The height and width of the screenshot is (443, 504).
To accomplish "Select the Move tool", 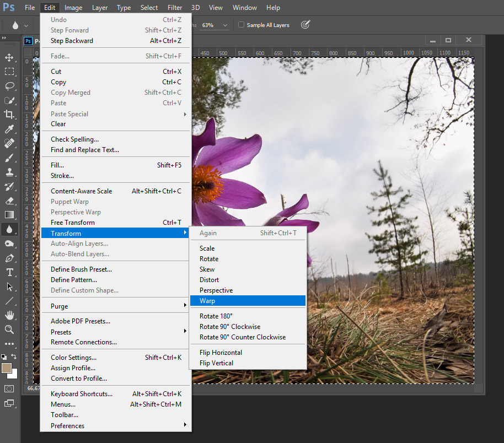I will point(9,57).
